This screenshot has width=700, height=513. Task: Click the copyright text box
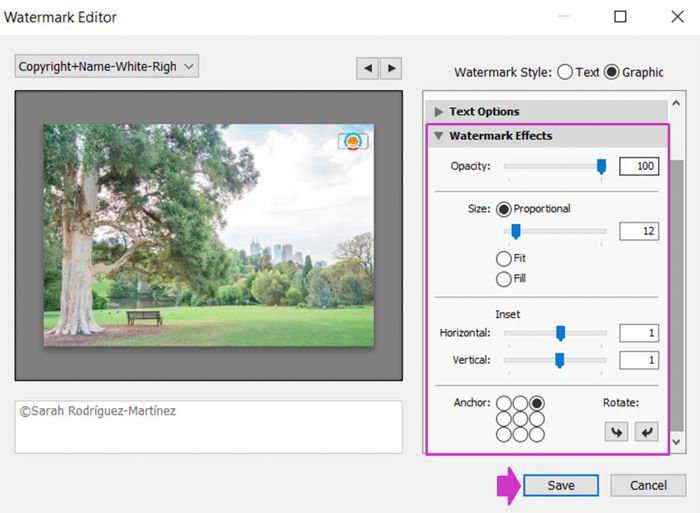tap(208, 427)
